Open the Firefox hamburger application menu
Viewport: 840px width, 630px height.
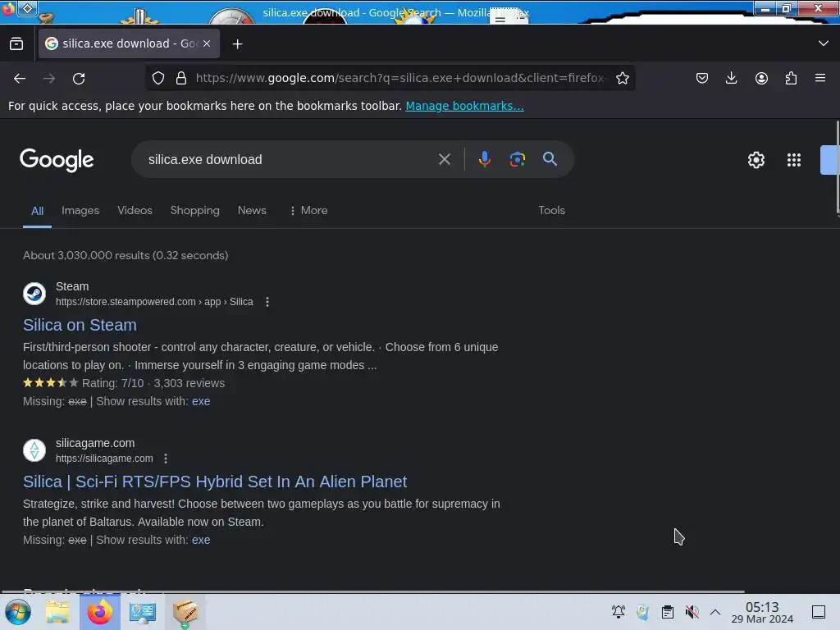(820, 78)
